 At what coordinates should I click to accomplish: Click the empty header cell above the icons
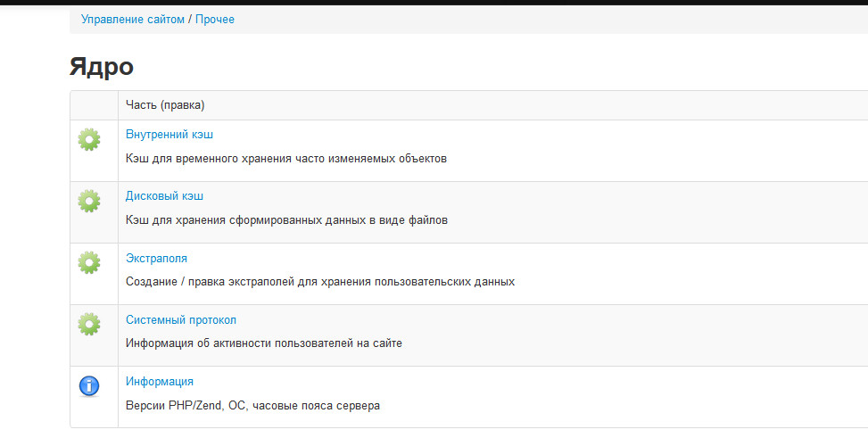[x=94, y=105]
